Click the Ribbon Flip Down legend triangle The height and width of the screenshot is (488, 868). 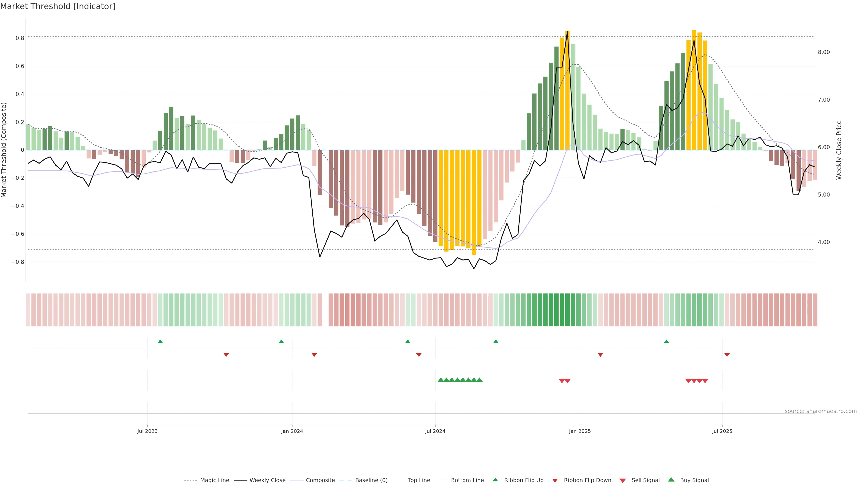coord(555,481)
